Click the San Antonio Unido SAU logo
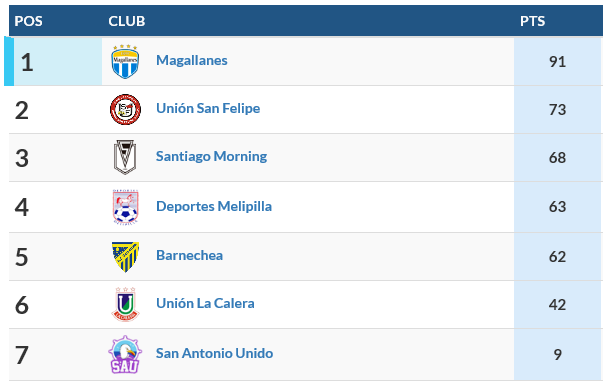The image size is (603, 384). pos(125,354)
